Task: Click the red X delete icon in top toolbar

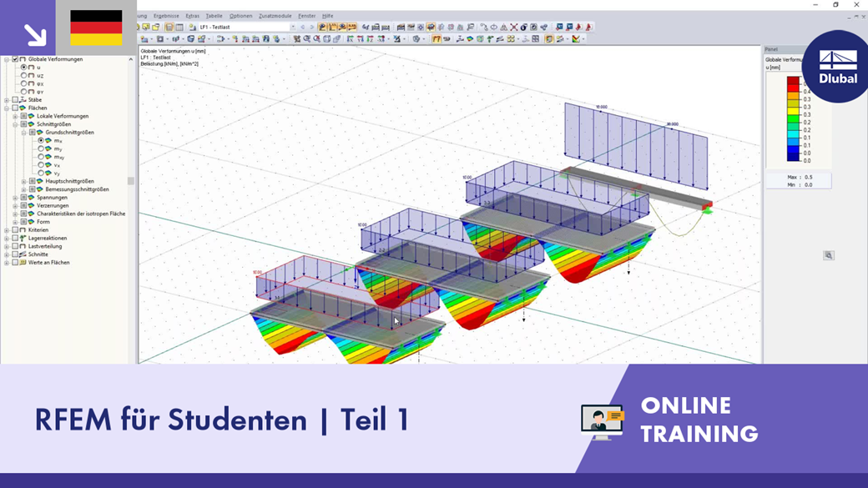Action: tap(514, 27)
